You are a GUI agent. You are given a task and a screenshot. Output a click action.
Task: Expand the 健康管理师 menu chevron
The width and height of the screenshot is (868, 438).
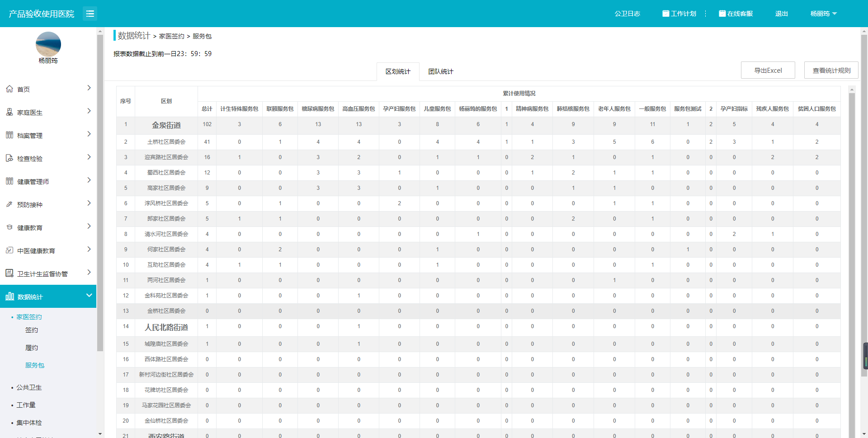click(x=89, y=180)
